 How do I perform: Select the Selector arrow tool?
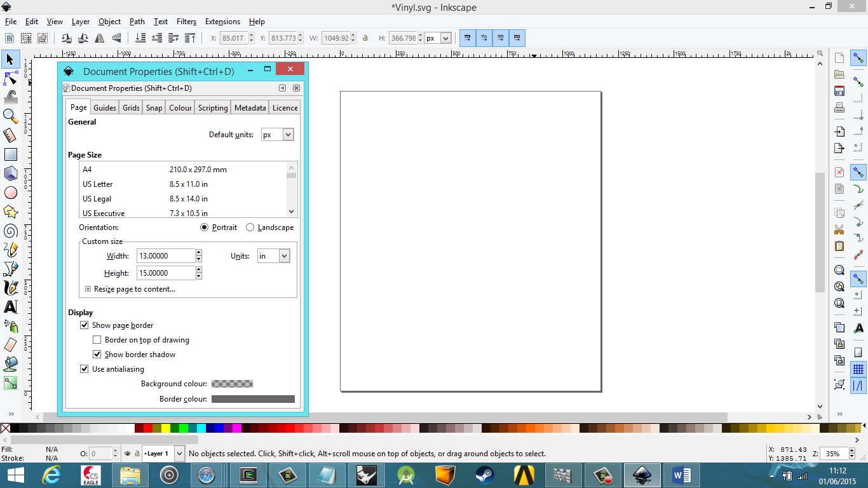(x=10, y=59)
